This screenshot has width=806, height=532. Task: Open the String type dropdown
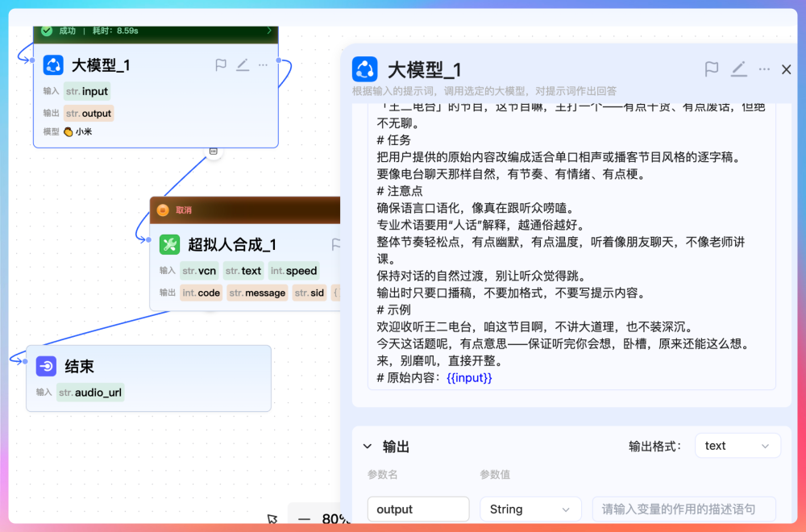[530, 509]
